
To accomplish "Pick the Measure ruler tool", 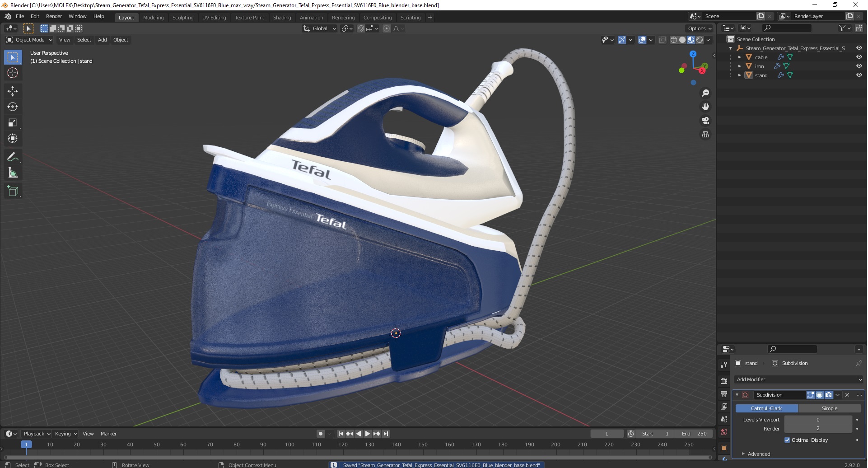I will (13, 173).
